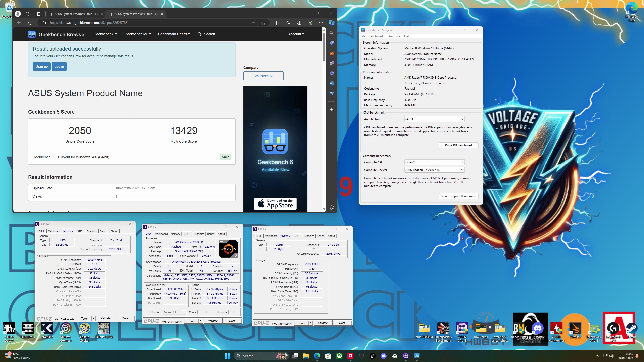Open TechPowerUp GPU-Z desktop icon

coord(594,332)
